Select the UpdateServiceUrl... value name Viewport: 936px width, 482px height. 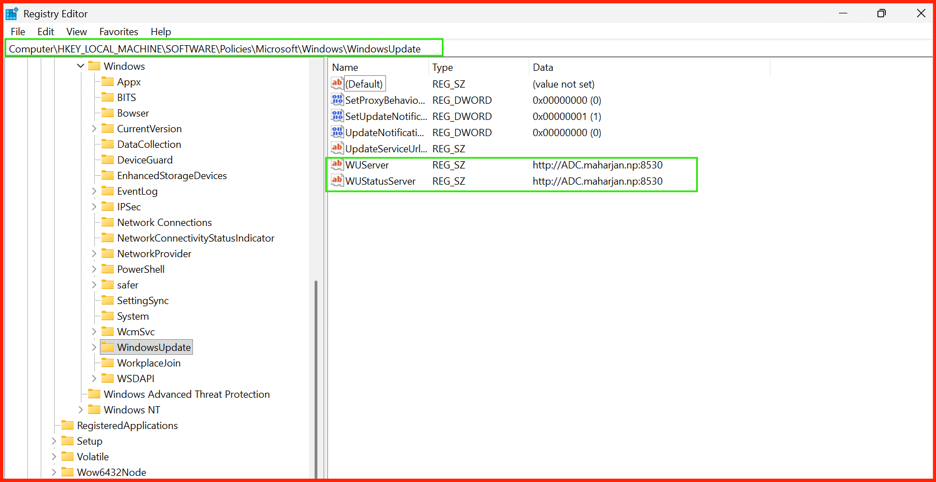(x=385, y=148)
